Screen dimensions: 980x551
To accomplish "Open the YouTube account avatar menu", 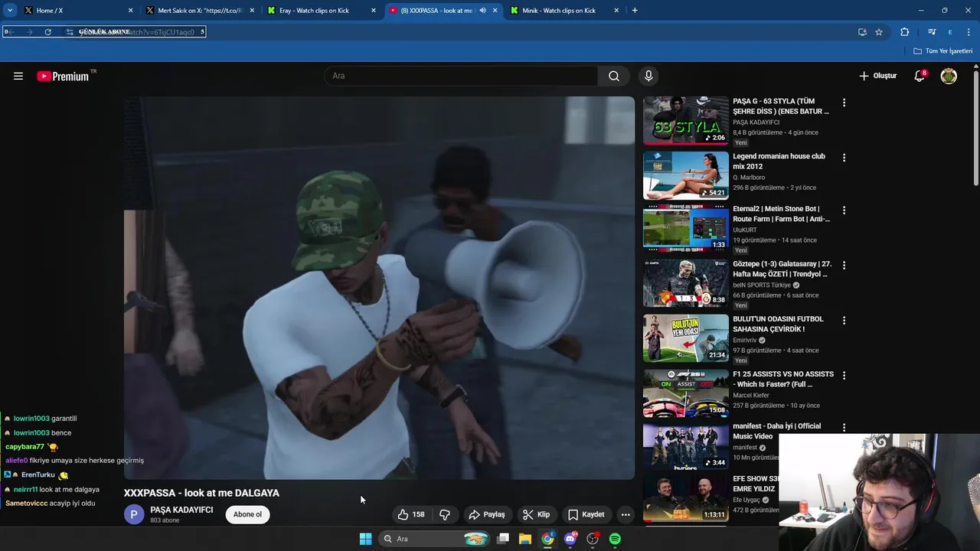I will [x=949, y=76].
